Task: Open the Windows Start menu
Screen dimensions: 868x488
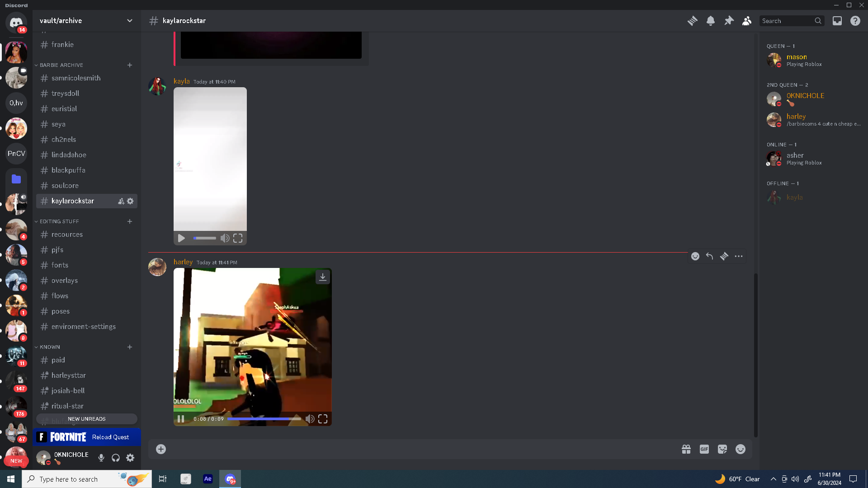Action: pos(11,479)
